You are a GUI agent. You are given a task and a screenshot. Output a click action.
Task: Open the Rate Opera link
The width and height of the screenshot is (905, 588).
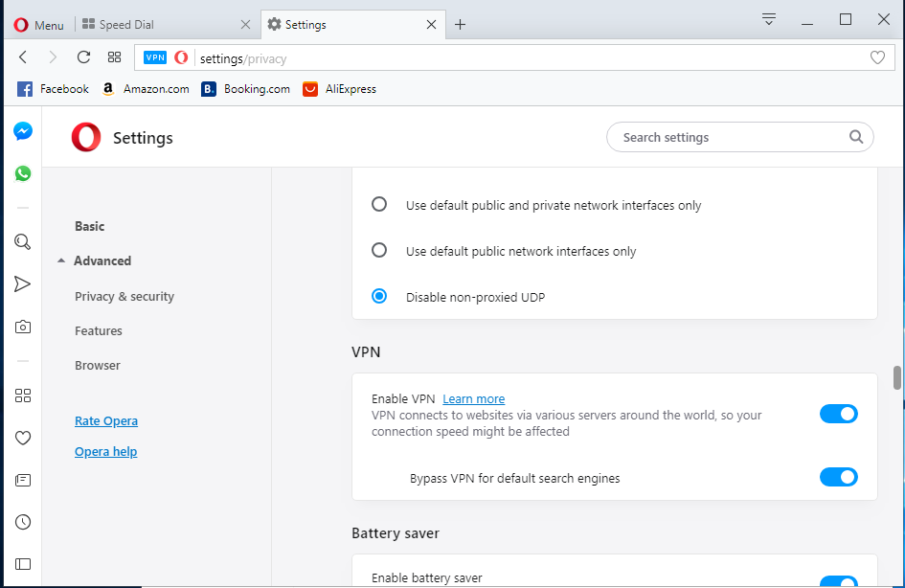click(106, 421)
